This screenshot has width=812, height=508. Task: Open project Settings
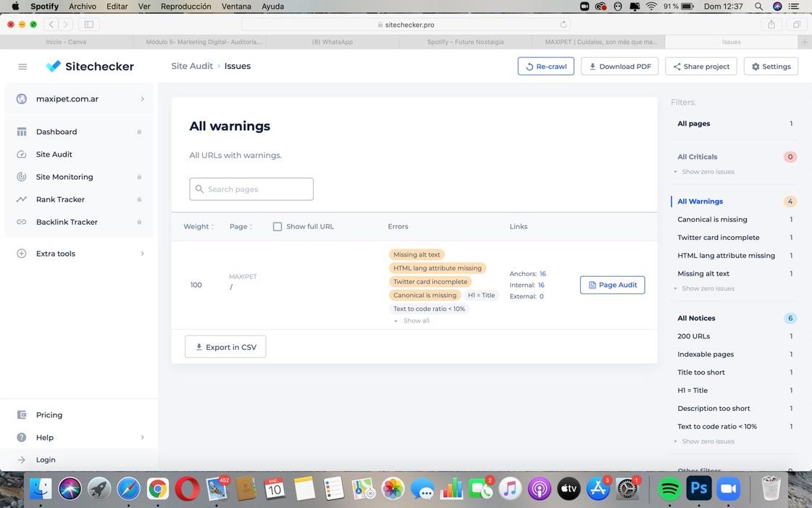click(771, 66)
